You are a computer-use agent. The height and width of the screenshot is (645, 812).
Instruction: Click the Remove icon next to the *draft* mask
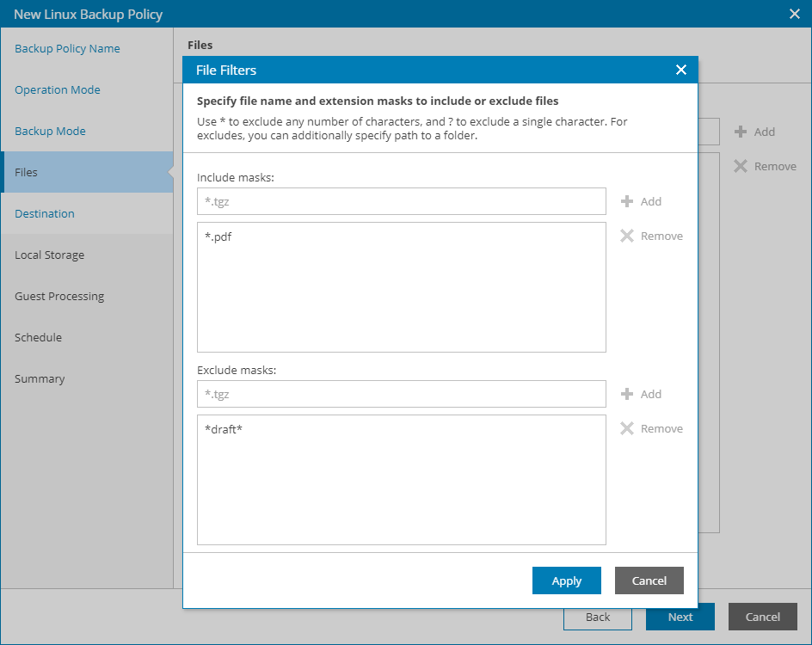pyautogui.click(x=651, y=428)
